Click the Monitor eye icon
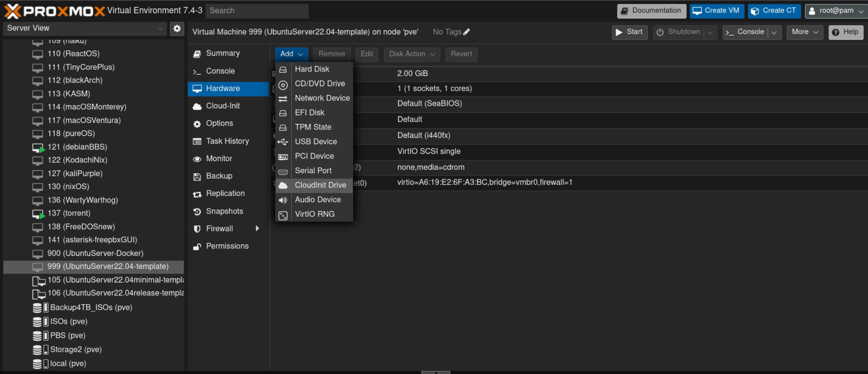868x374 pixels. click(x=197, y=159)
